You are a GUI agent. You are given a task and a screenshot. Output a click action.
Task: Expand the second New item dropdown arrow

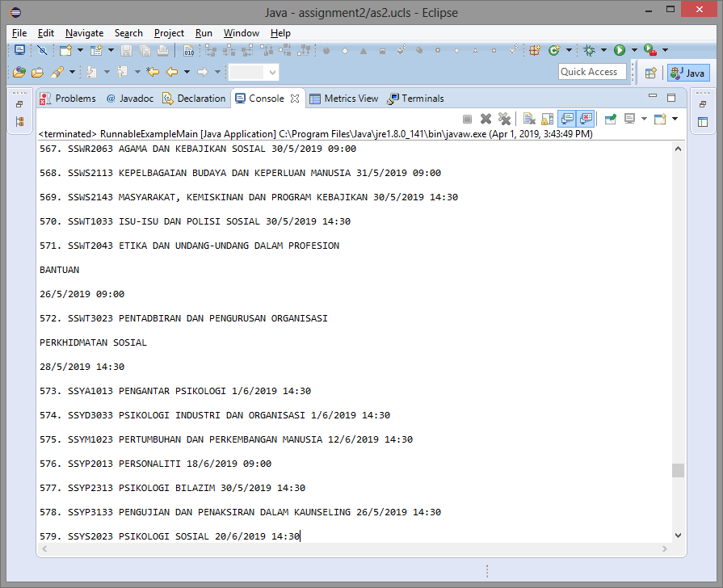111,50
